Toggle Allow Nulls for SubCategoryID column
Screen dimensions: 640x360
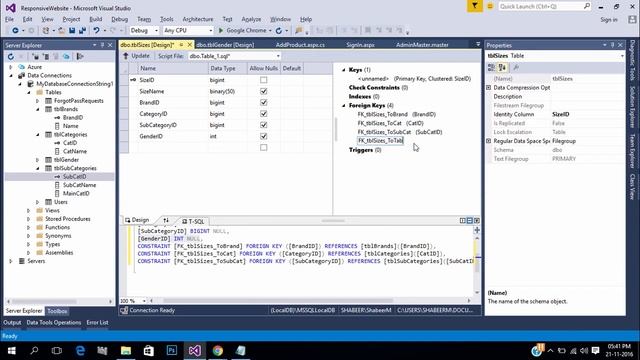pos(264,125)
